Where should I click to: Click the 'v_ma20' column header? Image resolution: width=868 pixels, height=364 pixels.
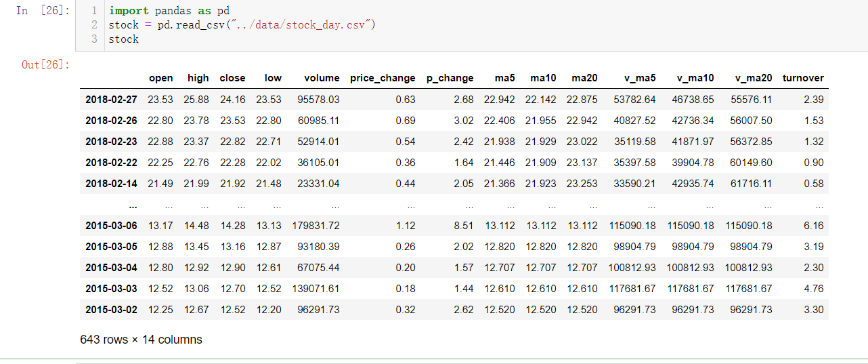pyautogui.click(x=754, y=78)
